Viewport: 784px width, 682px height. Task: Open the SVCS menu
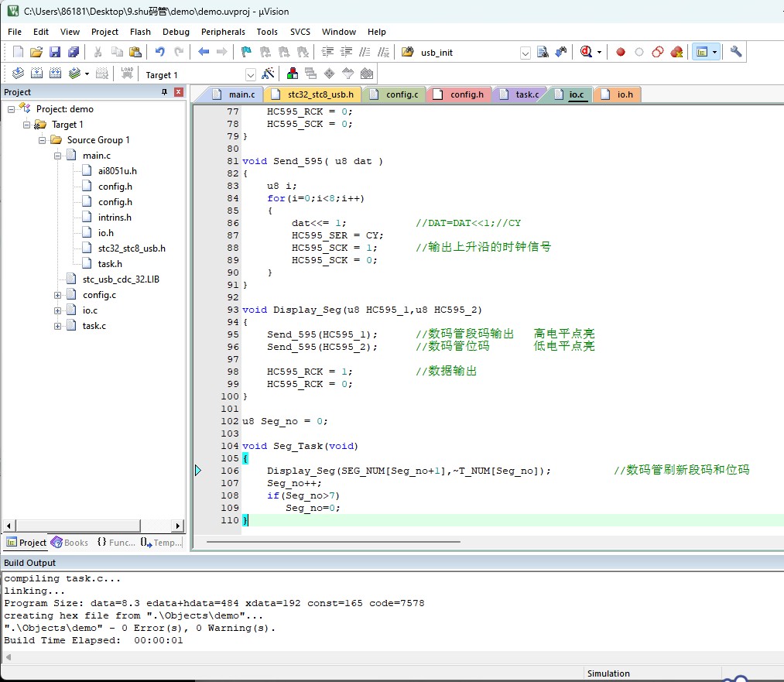coord(300,32)
